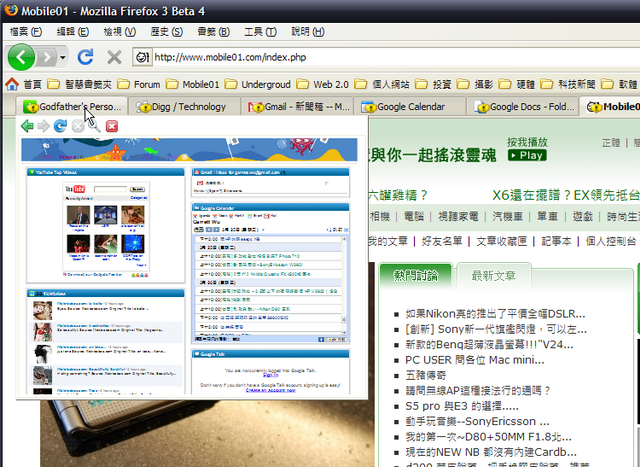This screenshot has height=467, width=640.
Task: Click the gray stop icon in tab preview
Action: point(78,126)
